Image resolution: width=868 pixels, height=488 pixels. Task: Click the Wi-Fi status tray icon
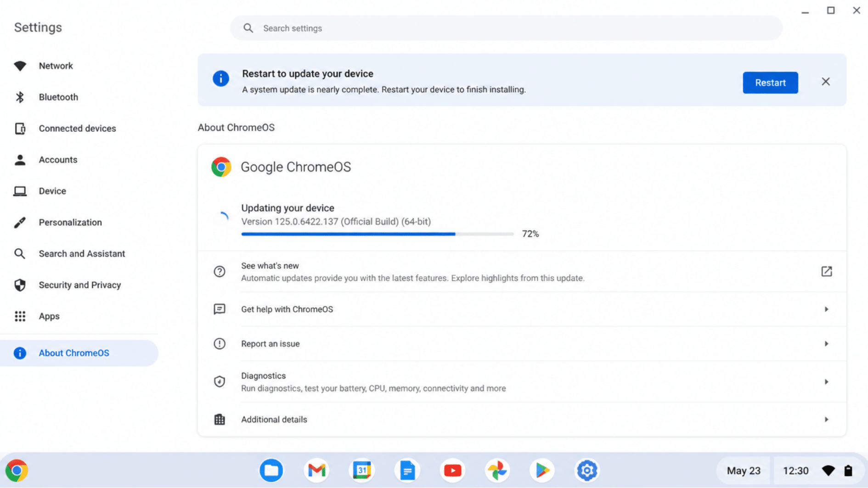(x=829, y=471)
